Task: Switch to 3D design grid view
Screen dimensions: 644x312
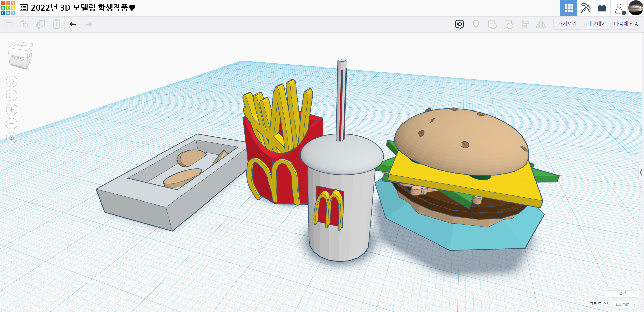Action: point(569,8)
